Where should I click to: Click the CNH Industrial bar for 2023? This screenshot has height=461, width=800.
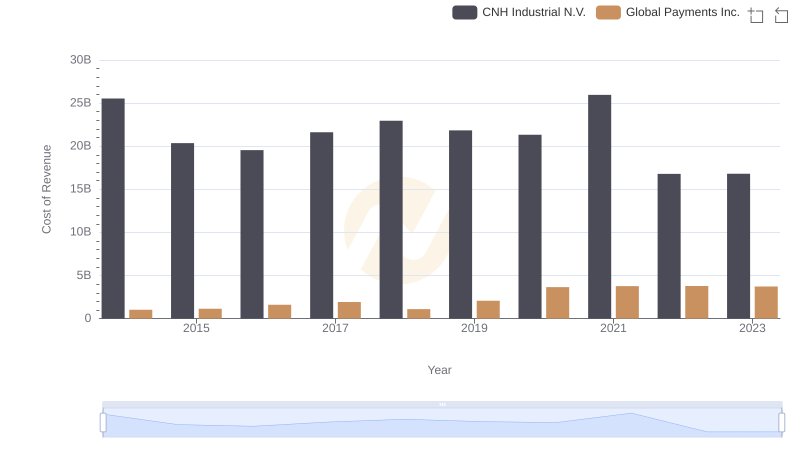coord(739,246)
